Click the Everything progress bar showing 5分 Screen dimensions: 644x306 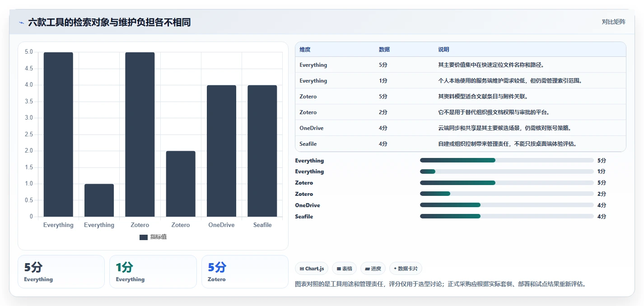[x=507, y=160]
